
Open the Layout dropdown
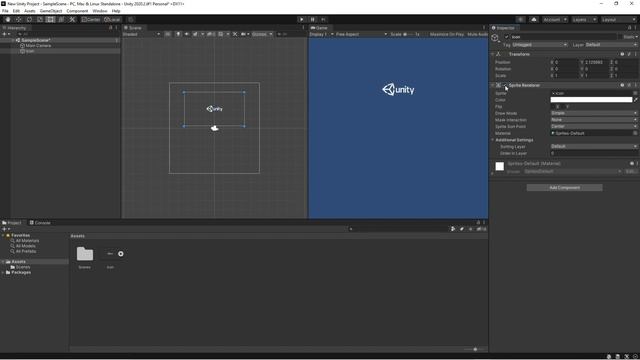(618, 20)
